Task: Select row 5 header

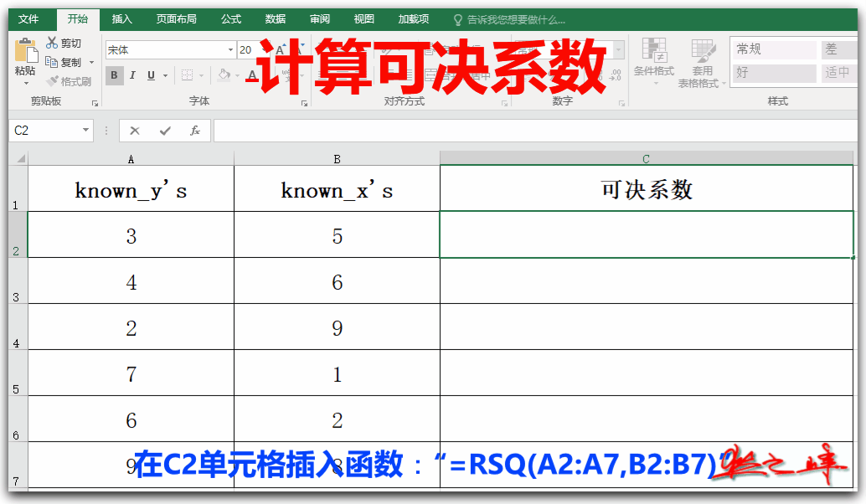Action: point(18,373)
